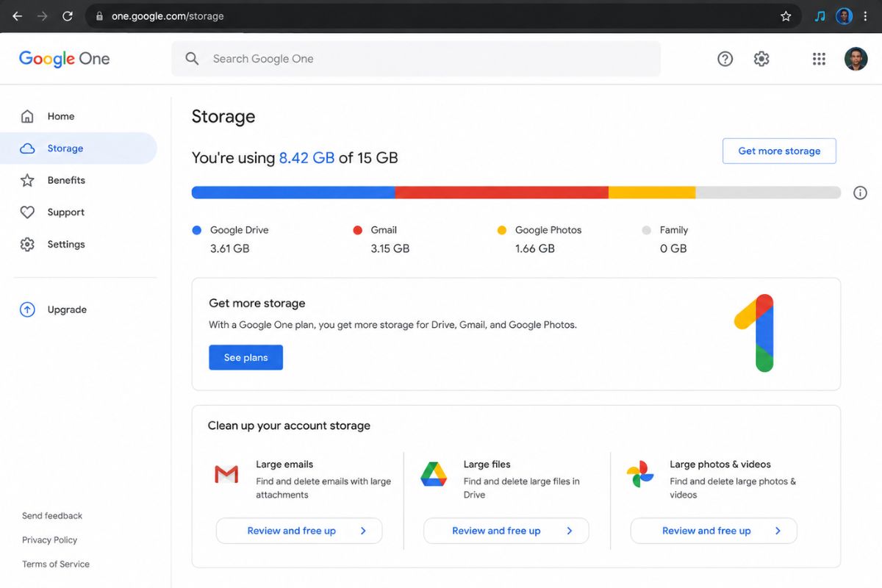The image size is (882, 588).
Task: Open Home in the sidebar
Action: pyautogui.click(x=79, y=116)
